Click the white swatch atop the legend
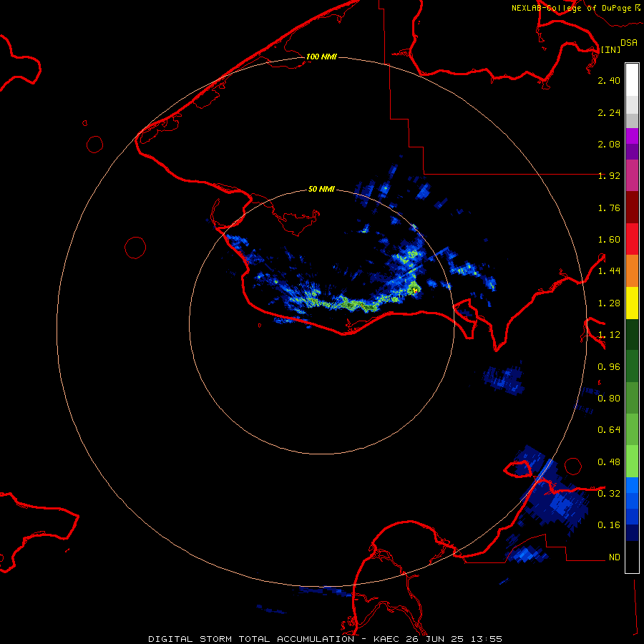Image resolution: width=644 pixels, height=644 pixels. coord(632,79)
